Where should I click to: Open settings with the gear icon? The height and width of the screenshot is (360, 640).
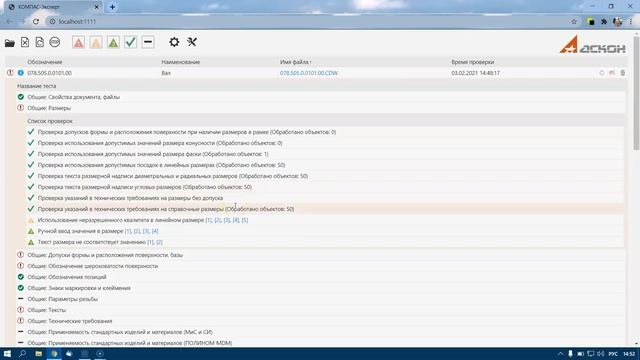point(174,42)
